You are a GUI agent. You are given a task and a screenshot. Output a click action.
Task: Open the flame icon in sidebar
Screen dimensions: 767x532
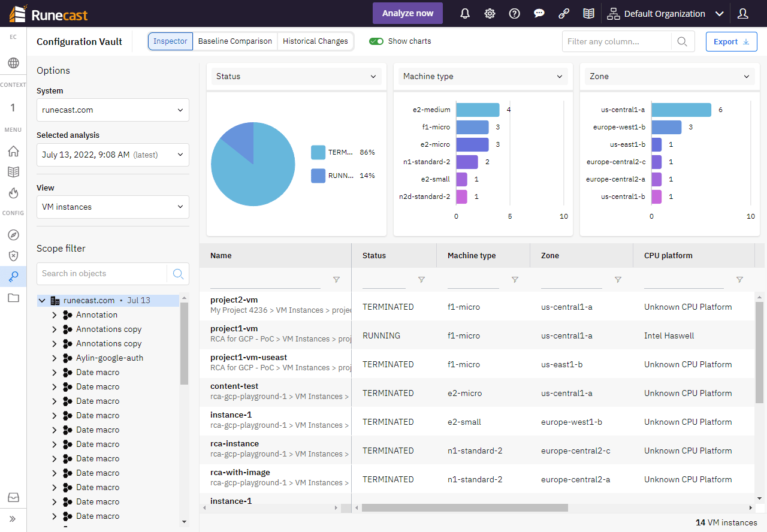point(13,193)
